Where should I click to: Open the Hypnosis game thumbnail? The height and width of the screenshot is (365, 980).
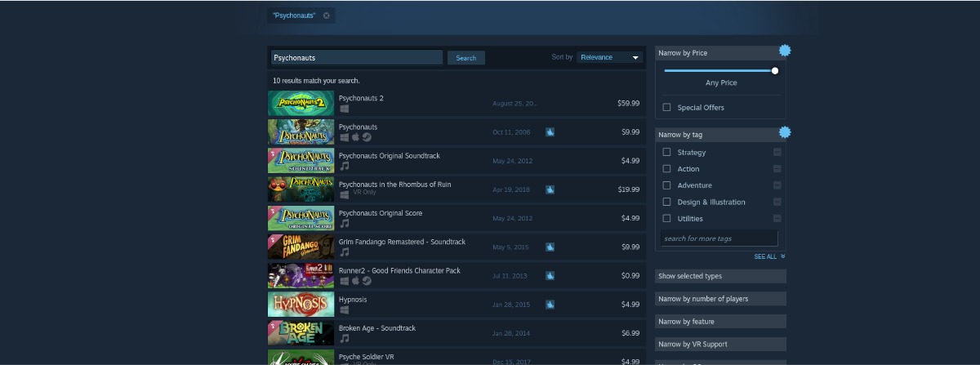coord(301,304)
